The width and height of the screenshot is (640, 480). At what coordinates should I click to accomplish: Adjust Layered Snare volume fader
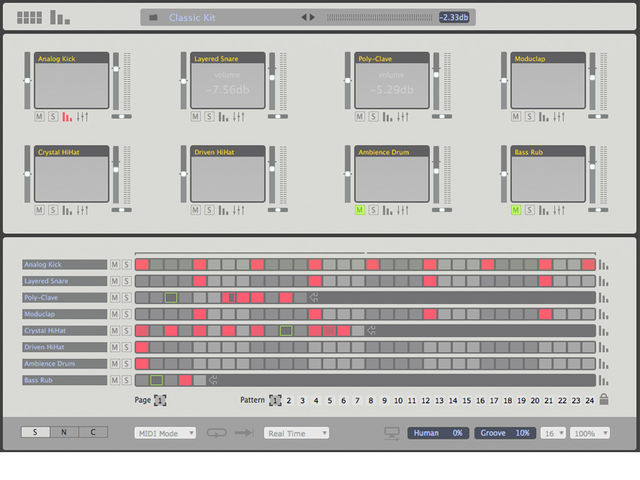pos(272,81)
